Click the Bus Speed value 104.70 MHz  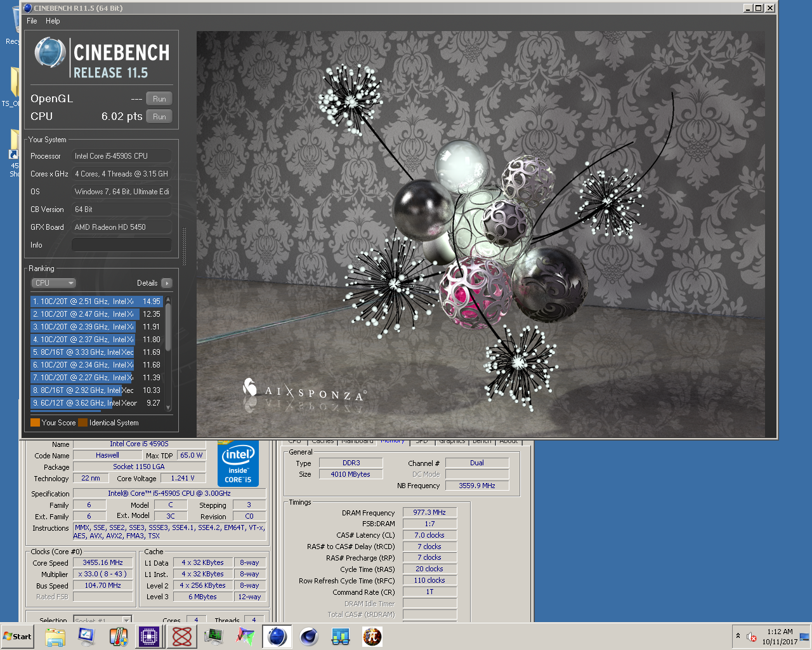103,585
